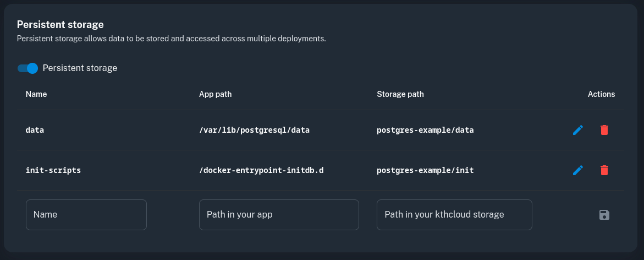Click the 'Path in your app' field
Image resolution: width=644 pixels, height=260 pixels.
coord(279,215)
